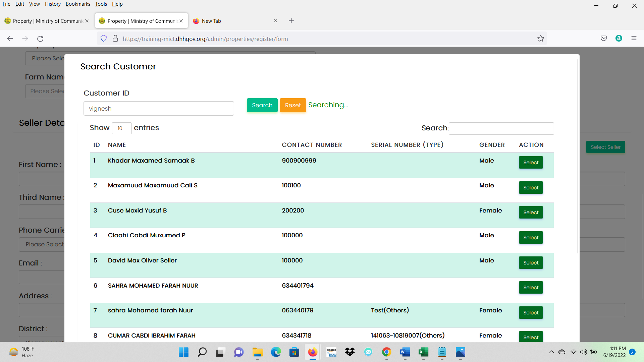Open the Help menu
The width and height of the screenshot is (644, 362).
click(117, 4)
